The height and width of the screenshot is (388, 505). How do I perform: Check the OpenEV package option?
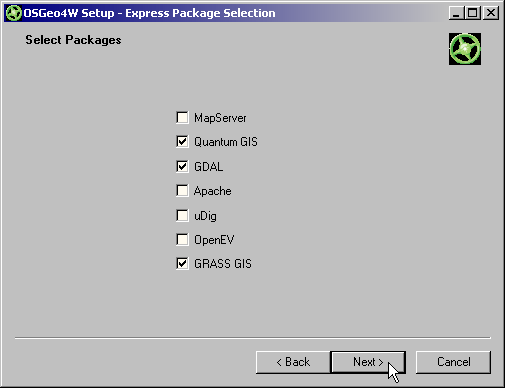[x=182, y=239]
